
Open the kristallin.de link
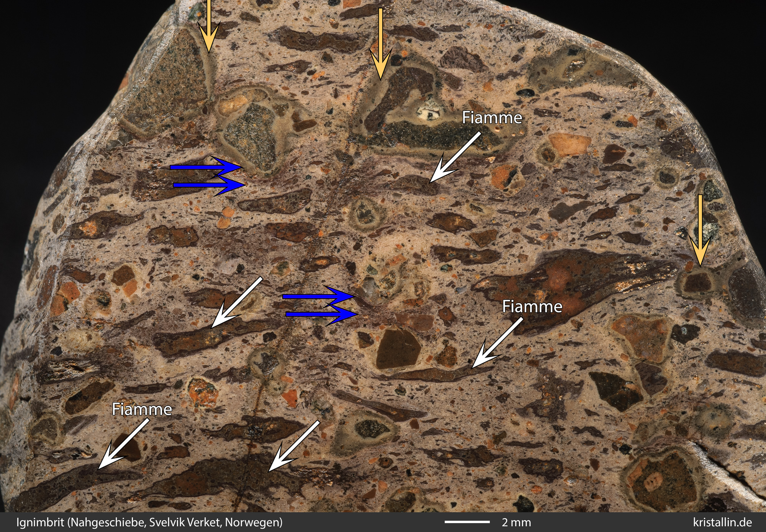click(722, 522)
